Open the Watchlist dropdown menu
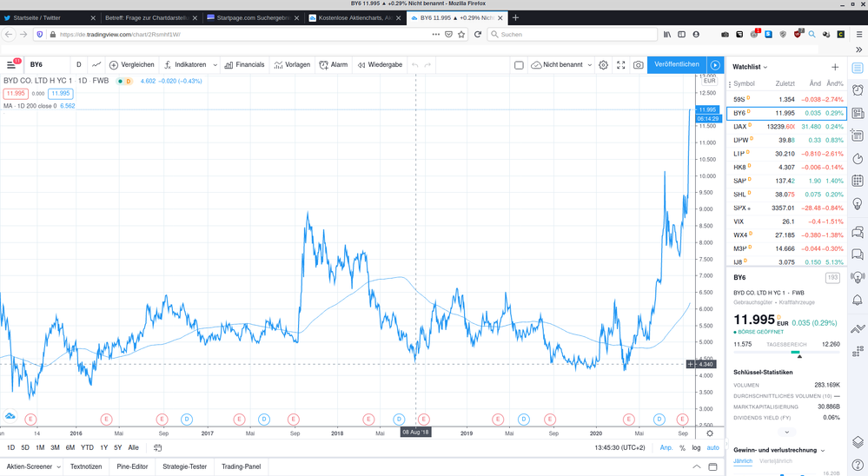This screenshot has height=476, width=868. tap(751, 67)
